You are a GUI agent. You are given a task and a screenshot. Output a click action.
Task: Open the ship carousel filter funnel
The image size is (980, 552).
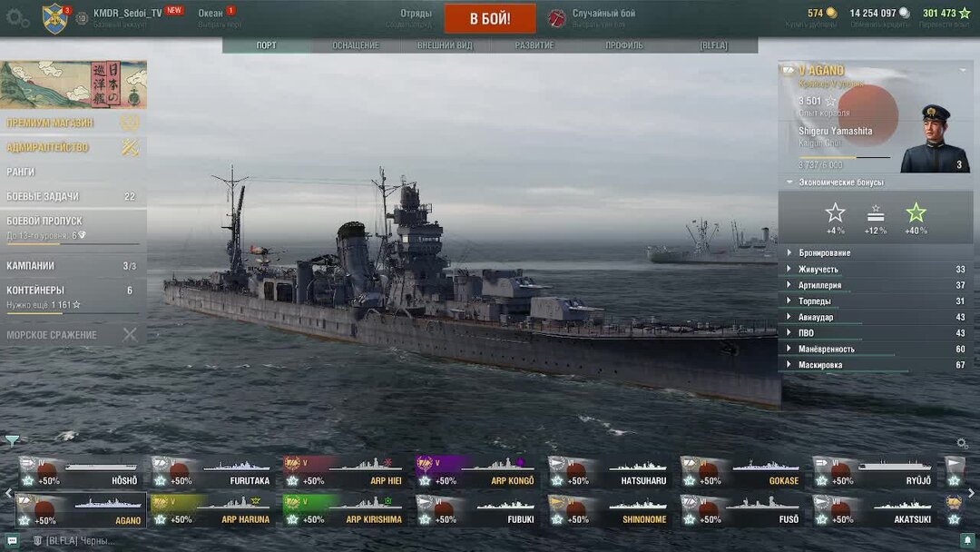tap(12, 440)
